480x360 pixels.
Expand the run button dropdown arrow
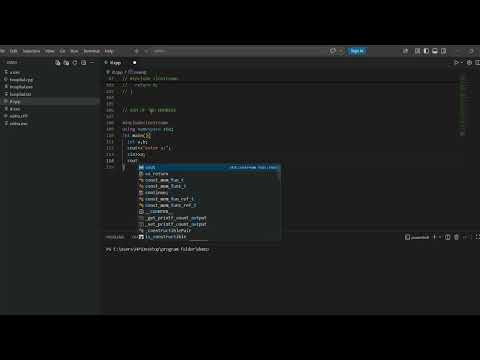pyautogui.click(x=462, y=63)
